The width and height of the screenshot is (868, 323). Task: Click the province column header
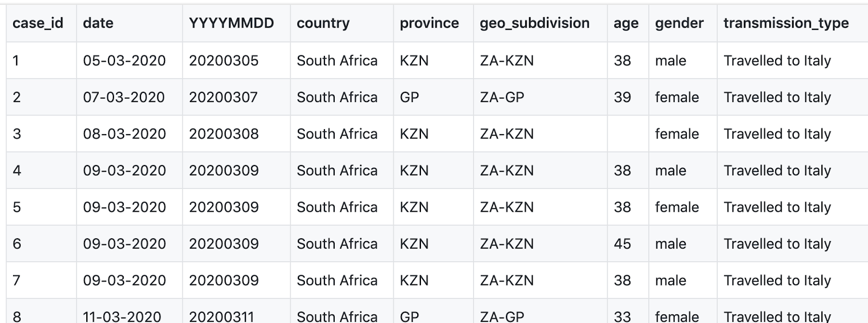[429, 23]
